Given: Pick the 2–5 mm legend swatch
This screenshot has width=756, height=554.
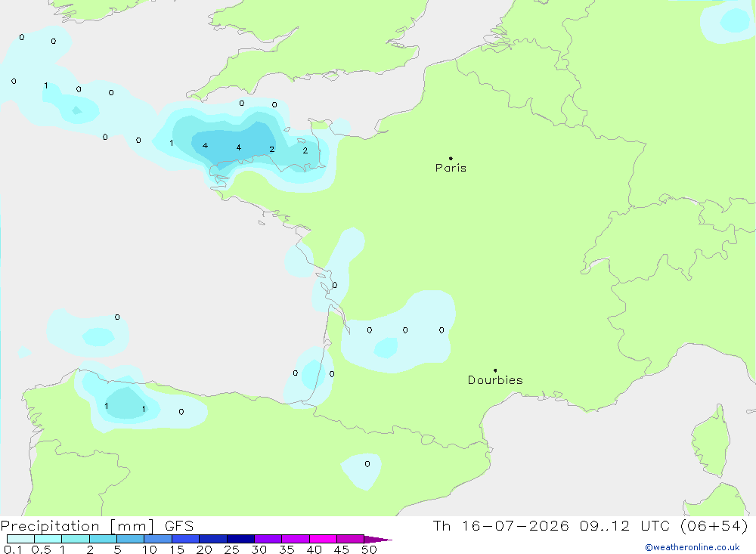Looking at the screenshot, I should tap(103, 539).
